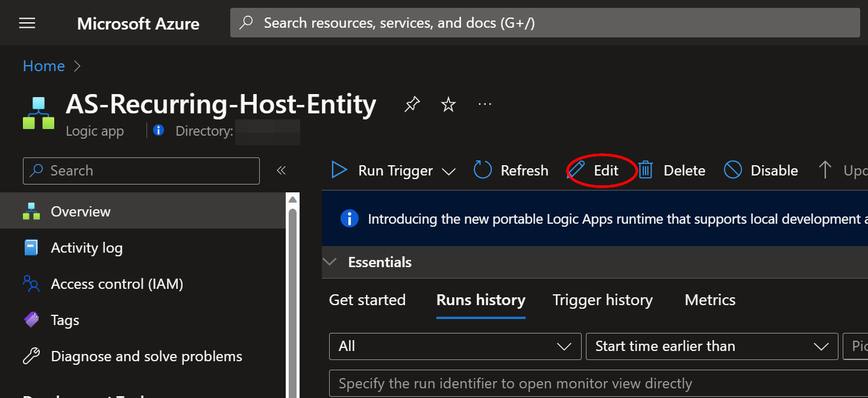Expand the Run Trigger dropdown arrow
Viewport: 868px width, 398px height.
[x=448, y=172]
